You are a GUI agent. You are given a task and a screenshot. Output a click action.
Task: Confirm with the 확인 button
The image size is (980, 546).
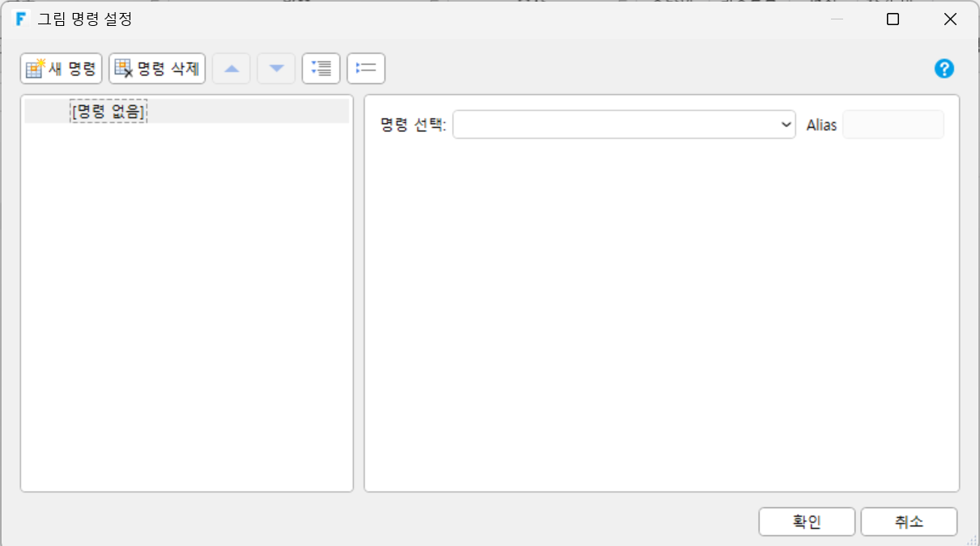pos(807,522)
